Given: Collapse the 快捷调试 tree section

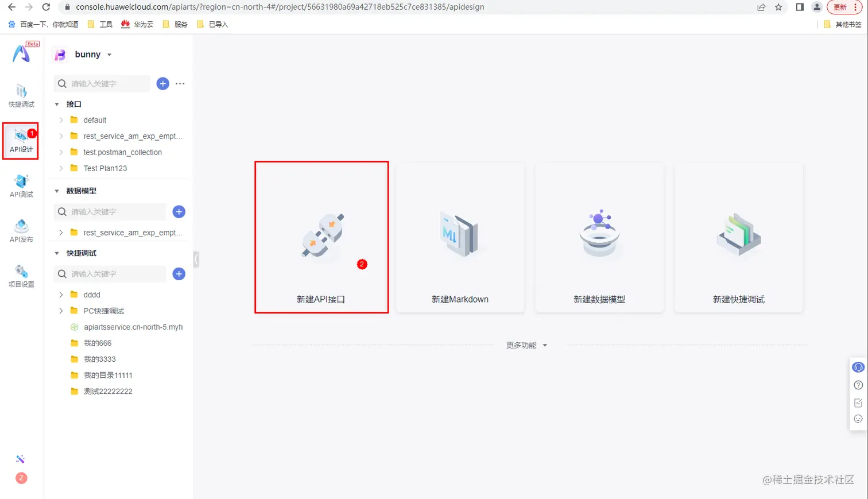Looking at the screenshot, I should pos(57,253).
